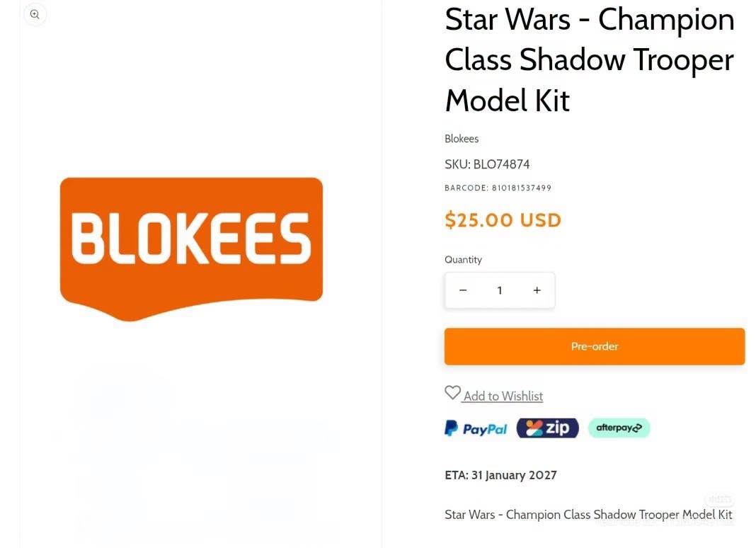
Task: Click the barcode number 810181537499
Action: pyautogui.click(x=521, y=188)
